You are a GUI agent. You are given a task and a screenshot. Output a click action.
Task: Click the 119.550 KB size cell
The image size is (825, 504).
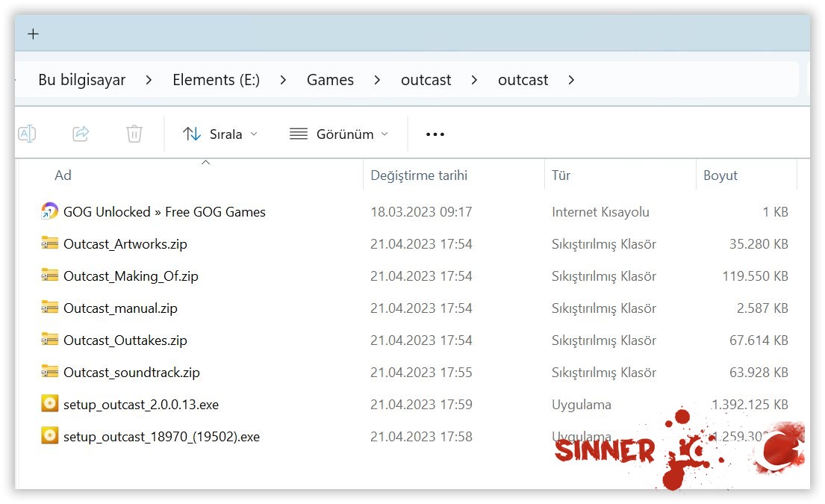pyautogui.click(x=755, y=276)
